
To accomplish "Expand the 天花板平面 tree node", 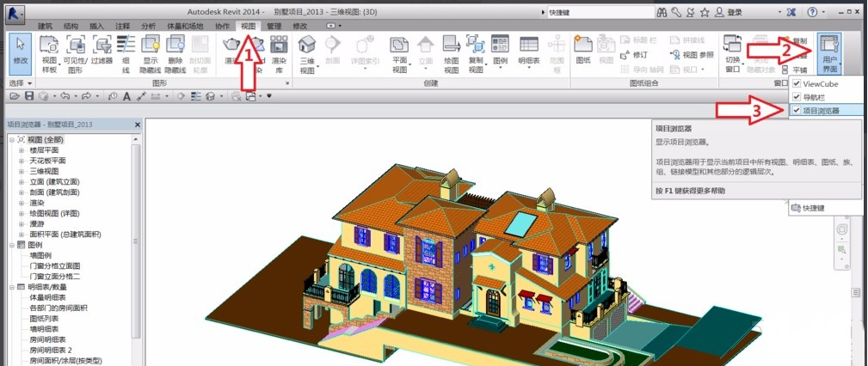I will [22, 161].
